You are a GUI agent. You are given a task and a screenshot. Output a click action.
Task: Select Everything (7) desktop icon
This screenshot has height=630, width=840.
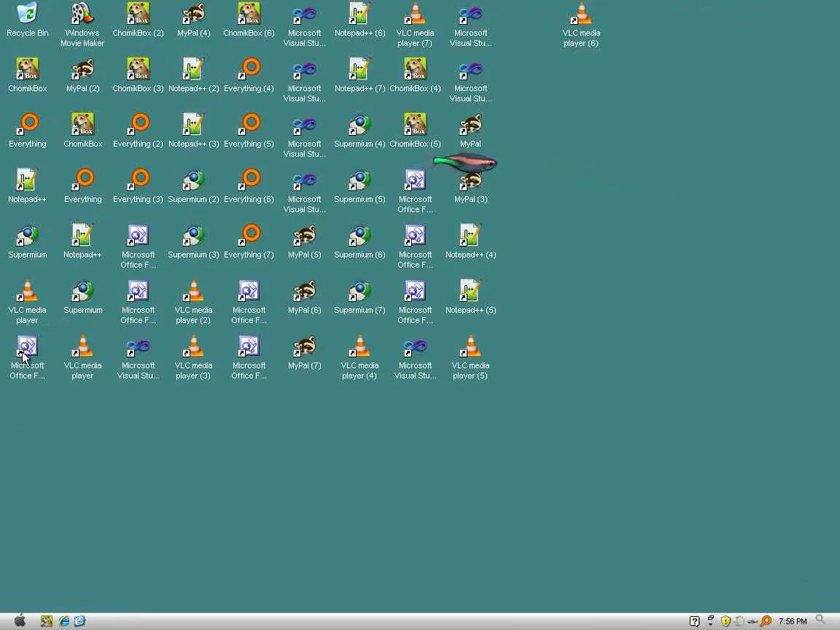(x=249, y=241)
